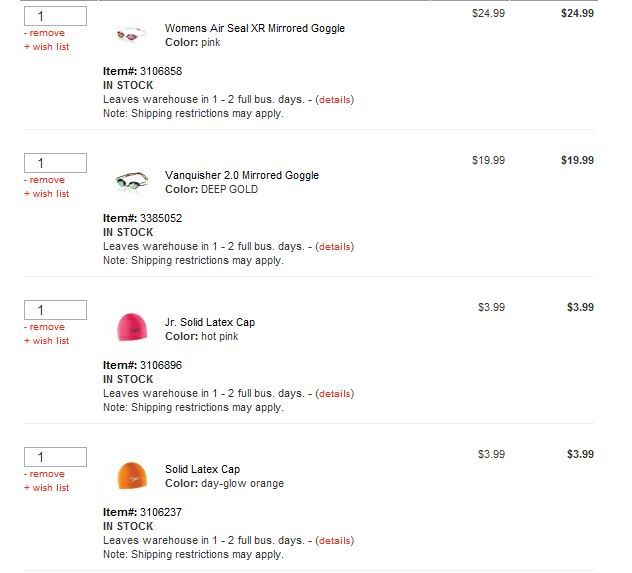The image size is (632, 573).
Task: Remove the Jr. Solid Latex Cap
Action: point(46,327)
